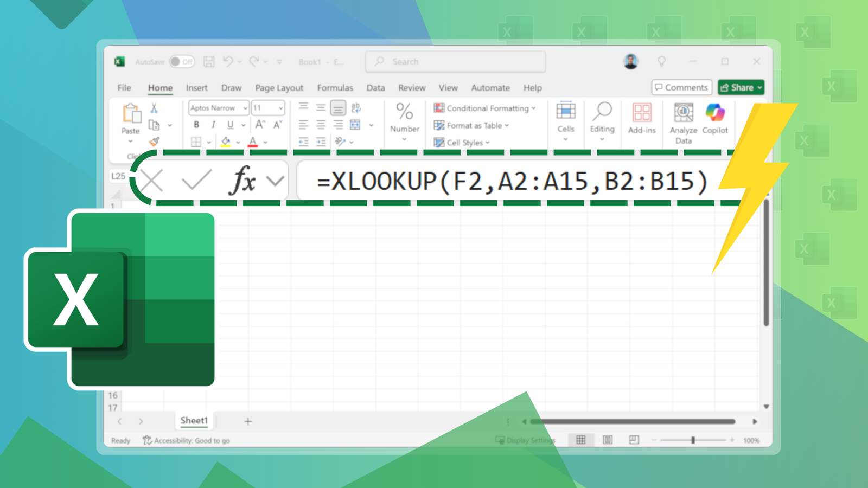Toggle underline formatting
The height and width of the screenshot is (488, 868).
(231, 125)
